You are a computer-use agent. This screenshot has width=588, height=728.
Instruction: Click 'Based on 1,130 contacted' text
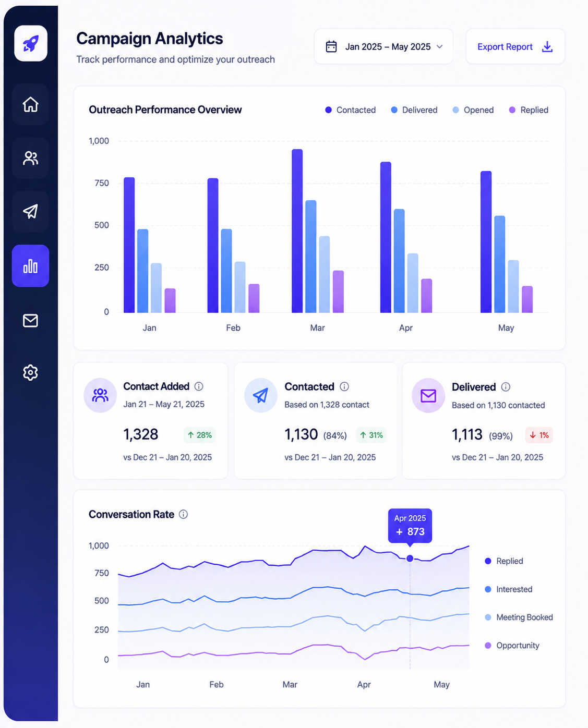(498, 405)
